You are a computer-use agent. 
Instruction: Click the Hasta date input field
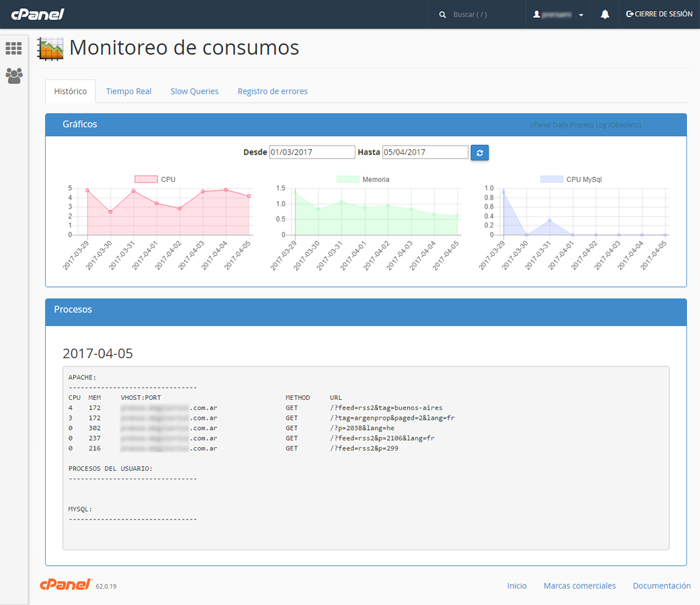click(425, 152)
